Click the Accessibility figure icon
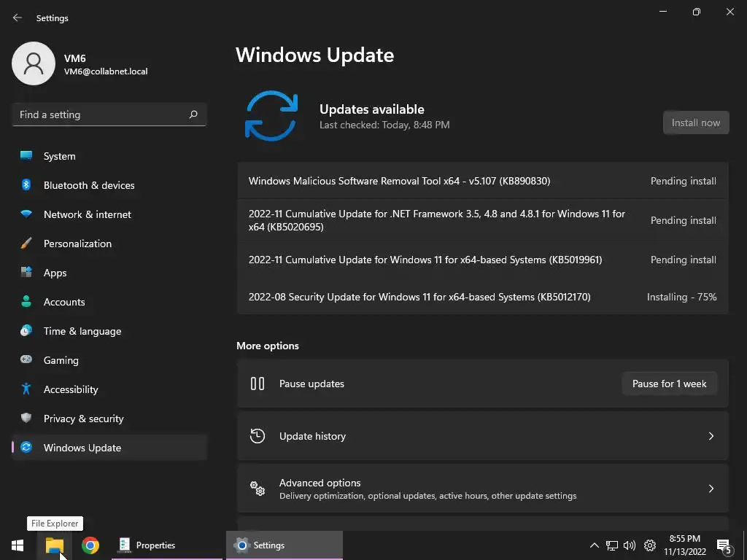The width and height of the screenshot is (747, 560). pyautogui.click(x=26, y=389)
